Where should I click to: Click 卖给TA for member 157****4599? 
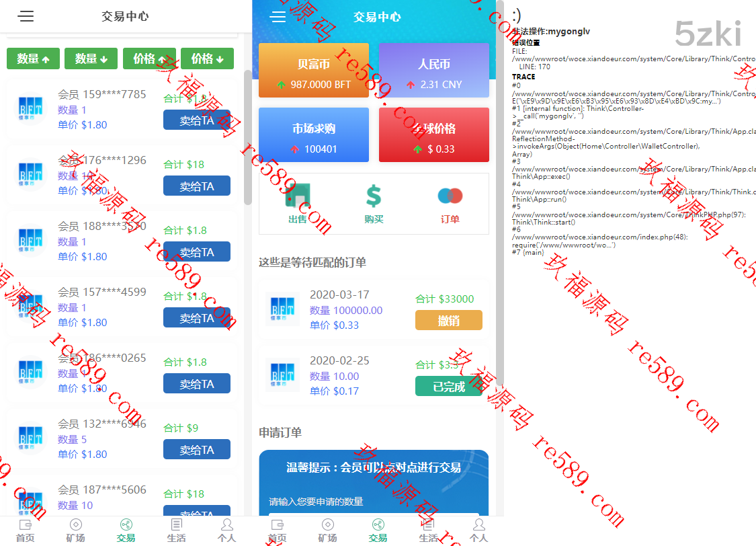[x=197, y=318]
